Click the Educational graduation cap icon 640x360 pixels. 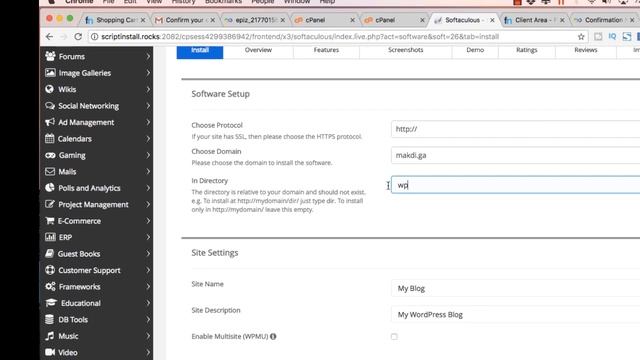[51, 303]
